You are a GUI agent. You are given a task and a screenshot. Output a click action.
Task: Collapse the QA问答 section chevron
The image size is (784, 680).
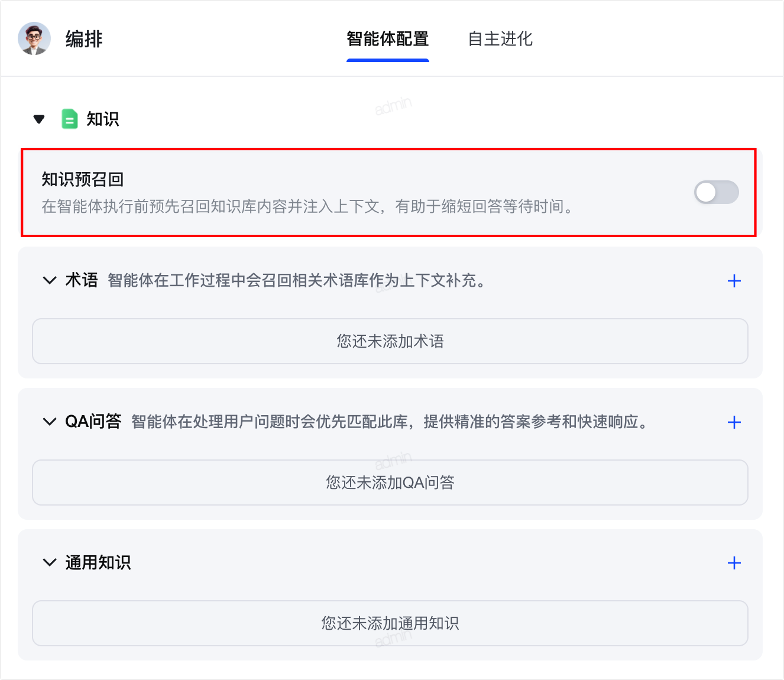[x=50, y=422]
